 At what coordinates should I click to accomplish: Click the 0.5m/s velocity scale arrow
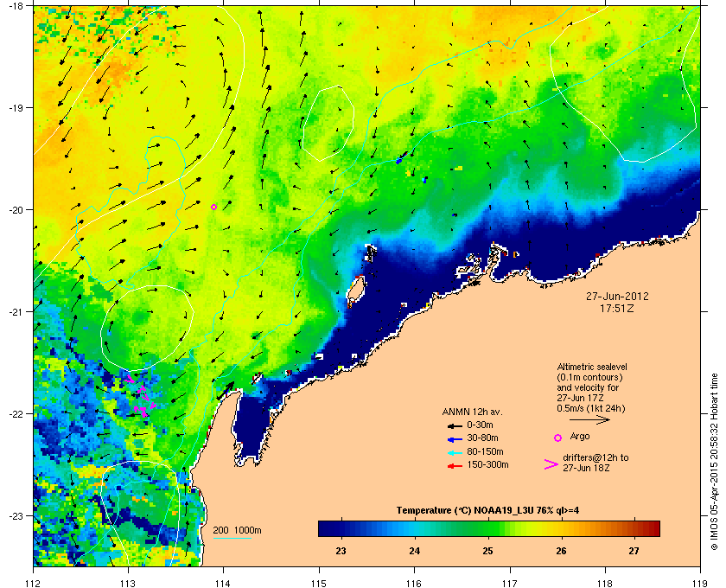(589, 420)
